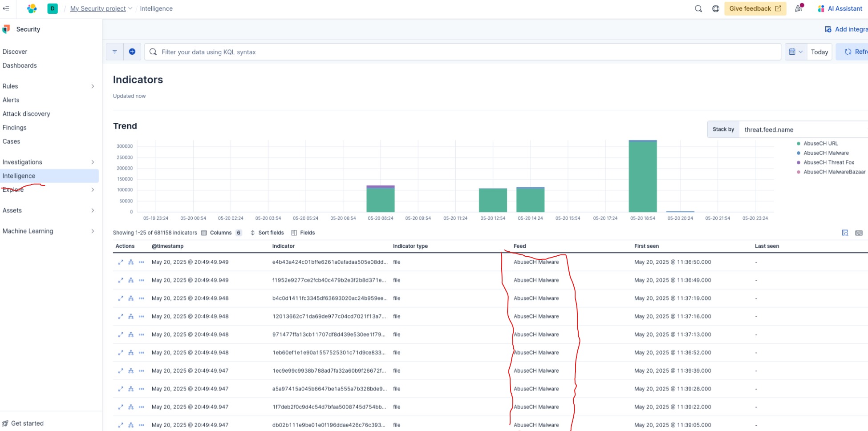Investigate in timeline for indicator e4b43a424c01
This screenshot has height=431, width=868.
tap(131, 262)
